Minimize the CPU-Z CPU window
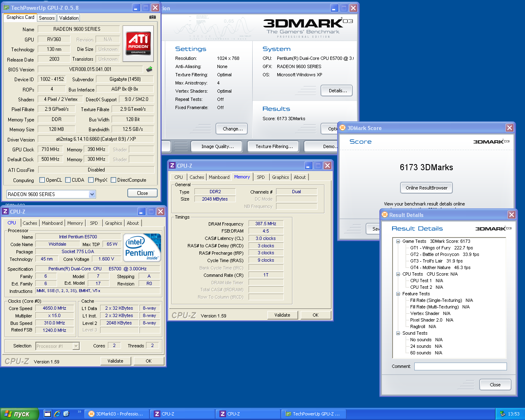This screenshot has height=420, width=525. point(142,211)
